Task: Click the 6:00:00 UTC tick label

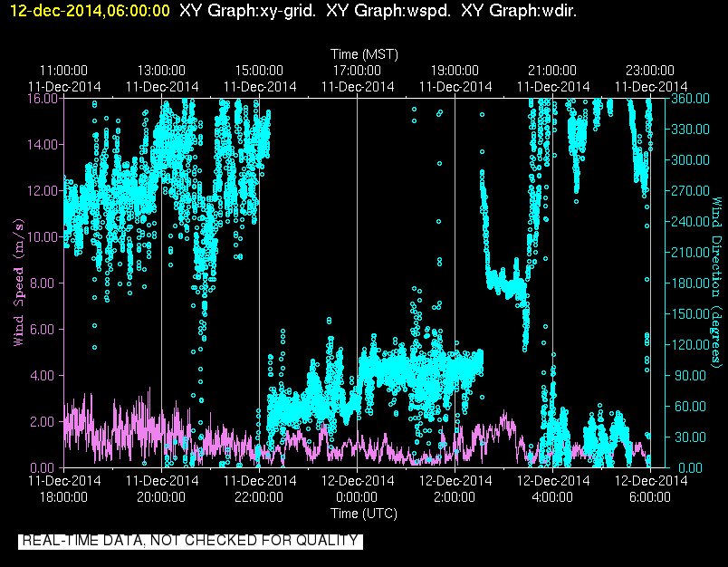Action: (x=650, y=497)
